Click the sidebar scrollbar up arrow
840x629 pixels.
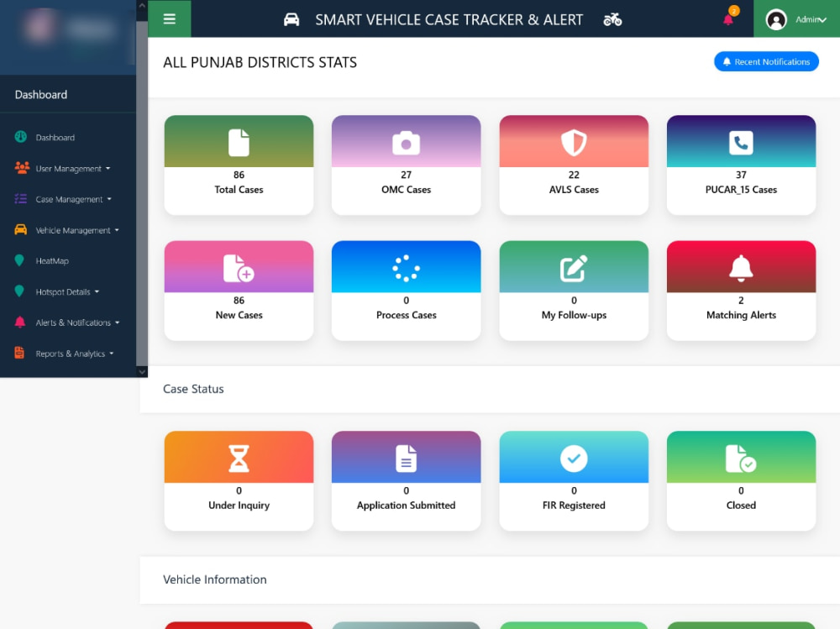click(142, 5)
